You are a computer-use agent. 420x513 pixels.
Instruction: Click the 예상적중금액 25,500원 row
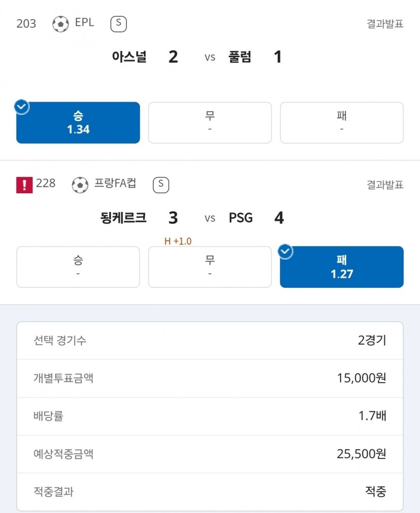point(210,454)
